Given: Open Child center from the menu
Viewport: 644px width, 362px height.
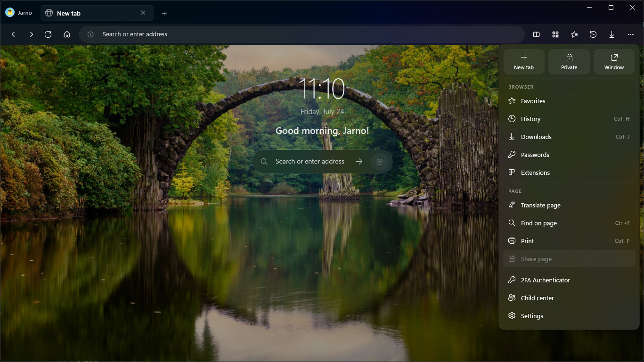Looking at the screenshot, I should pyautogui.click(x=569, y=298).
